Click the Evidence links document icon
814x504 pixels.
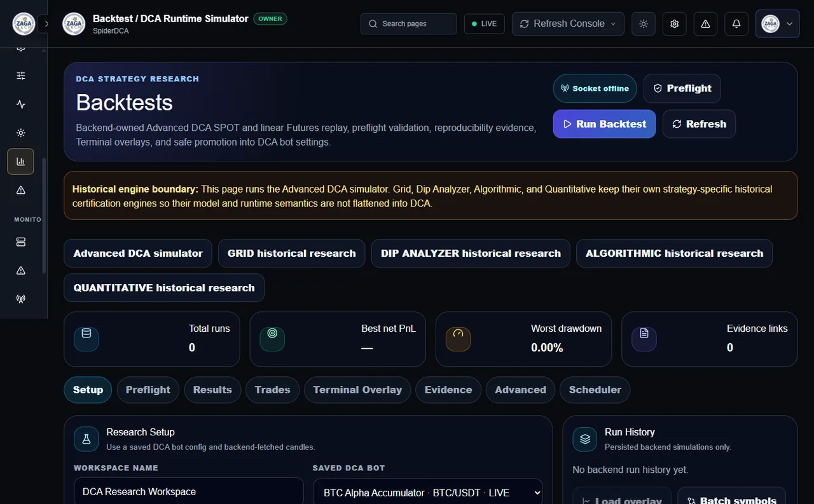pos(644,339)
